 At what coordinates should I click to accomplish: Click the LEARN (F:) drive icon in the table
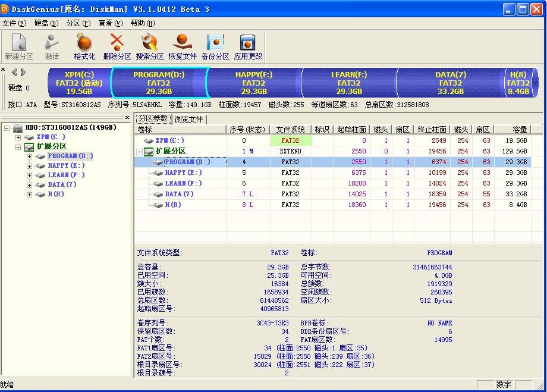click(158, 184)
